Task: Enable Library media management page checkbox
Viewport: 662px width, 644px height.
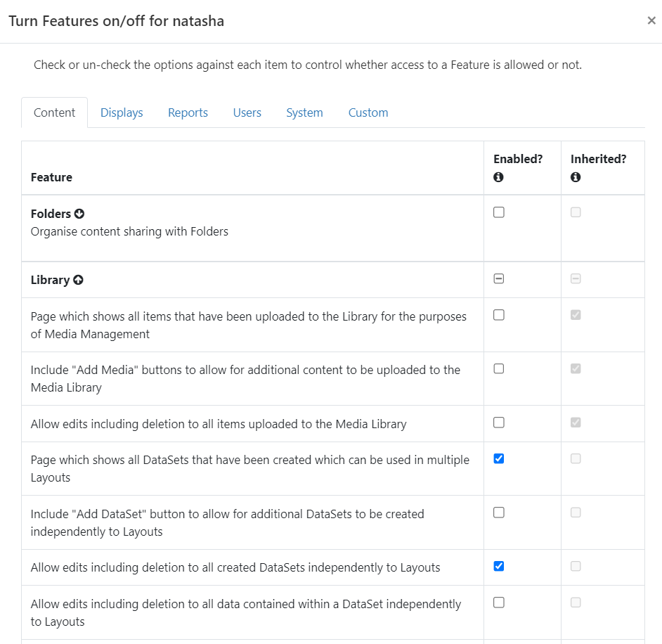Action: (499, 315)
